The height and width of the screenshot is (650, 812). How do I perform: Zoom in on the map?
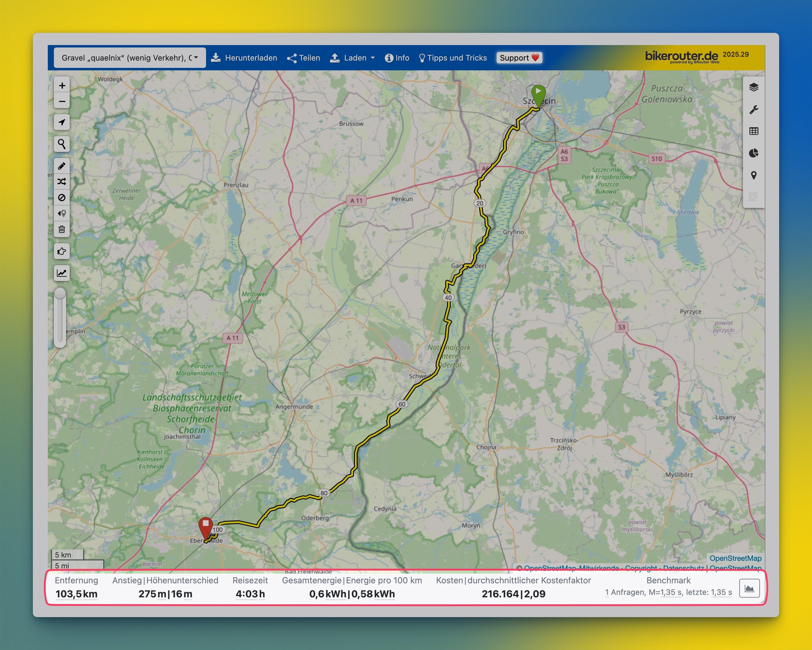click(x=62, y=86)
